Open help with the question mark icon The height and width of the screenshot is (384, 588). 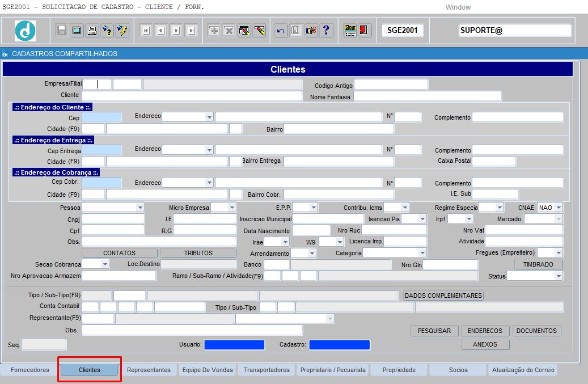326,31
